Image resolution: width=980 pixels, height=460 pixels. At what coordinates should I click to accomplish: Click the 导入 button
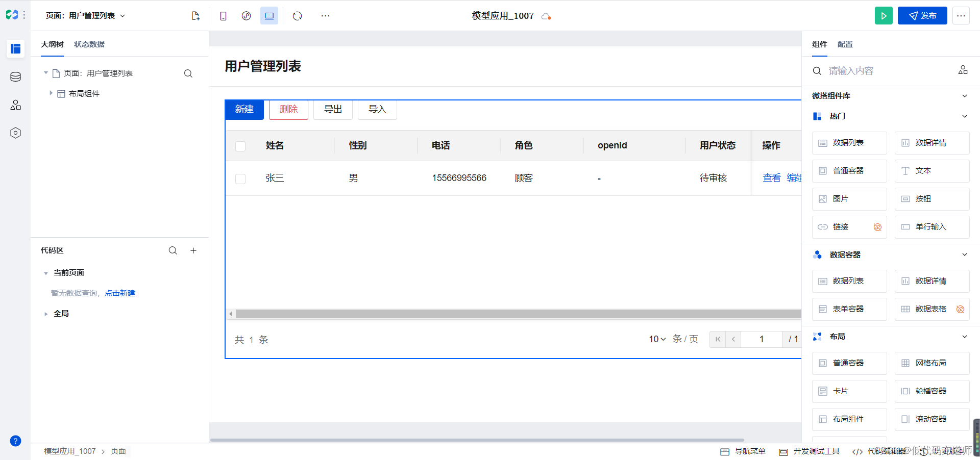click(377, 109)
